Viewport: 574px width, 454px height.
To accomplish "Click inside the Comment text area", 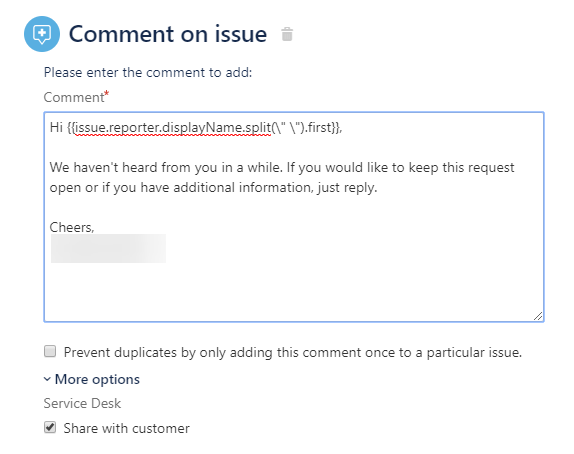I will pyautogui.click(x=294, y=217).
